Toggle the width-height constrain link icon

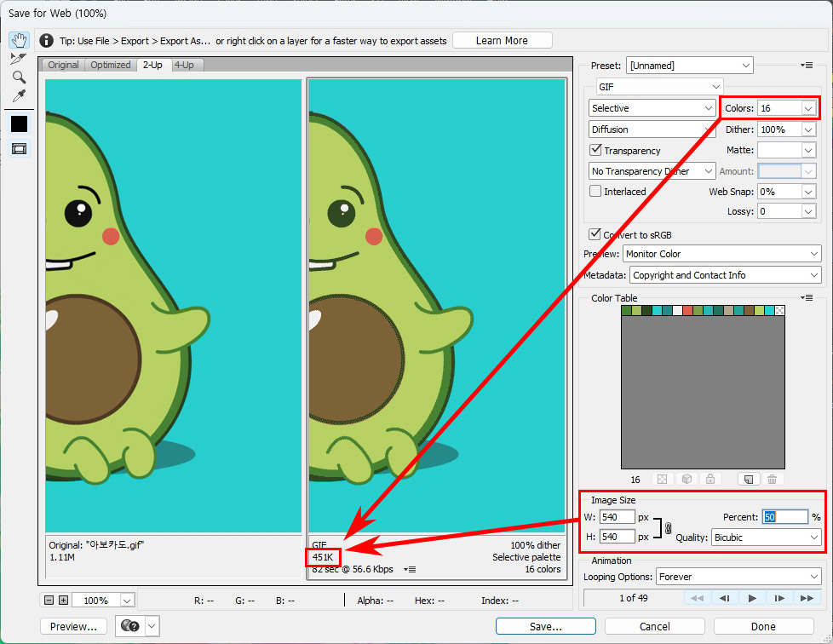(668, 528)
